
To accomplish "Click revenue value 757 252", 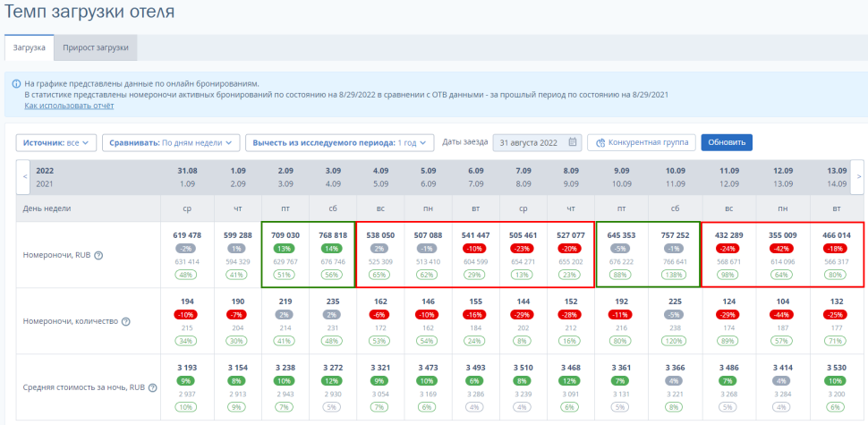I will coord(675,235).
